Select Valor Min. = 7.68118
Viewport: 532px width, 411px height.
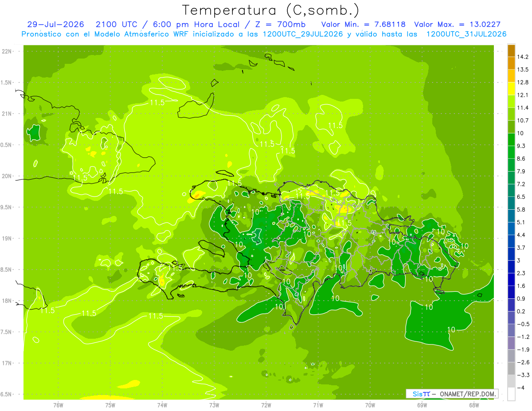click(364, 24)
